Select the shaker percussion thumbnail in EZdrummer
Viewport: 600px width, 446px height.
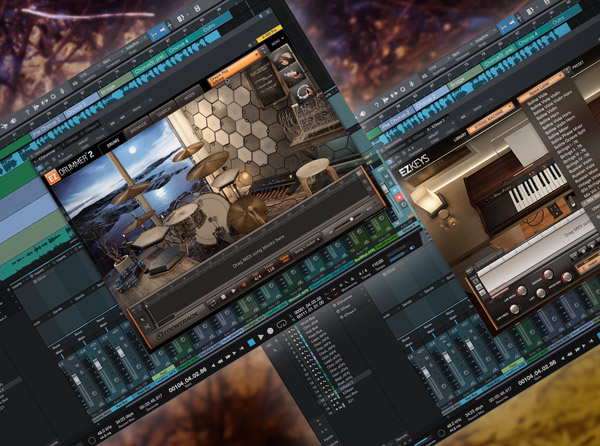pyautogui.click(x=292, y=74)
